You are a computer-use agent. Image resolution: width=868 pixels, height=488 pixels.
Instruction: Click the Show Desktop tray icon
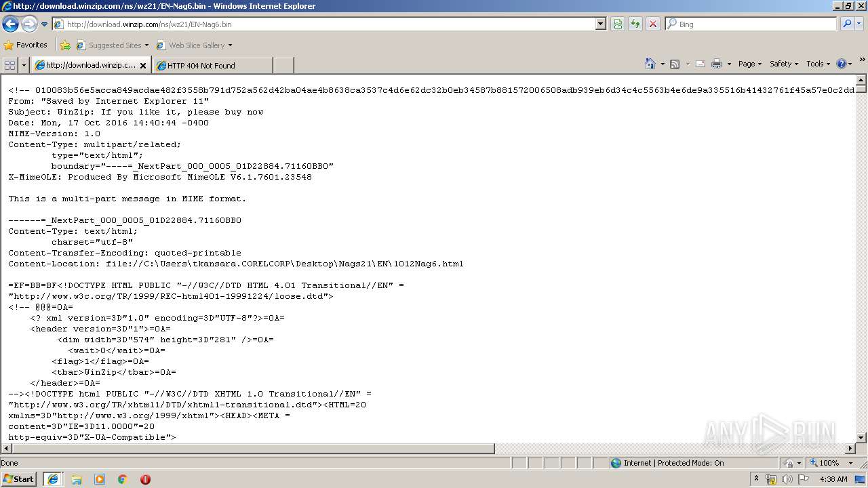[861, 479]
